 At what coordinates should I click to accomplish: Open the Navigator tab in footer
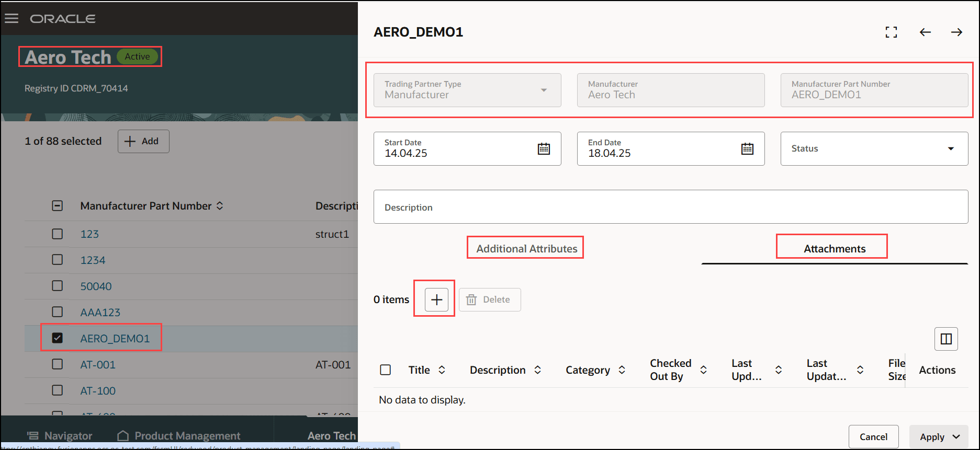pyautogui.click(x=59, y=436)
